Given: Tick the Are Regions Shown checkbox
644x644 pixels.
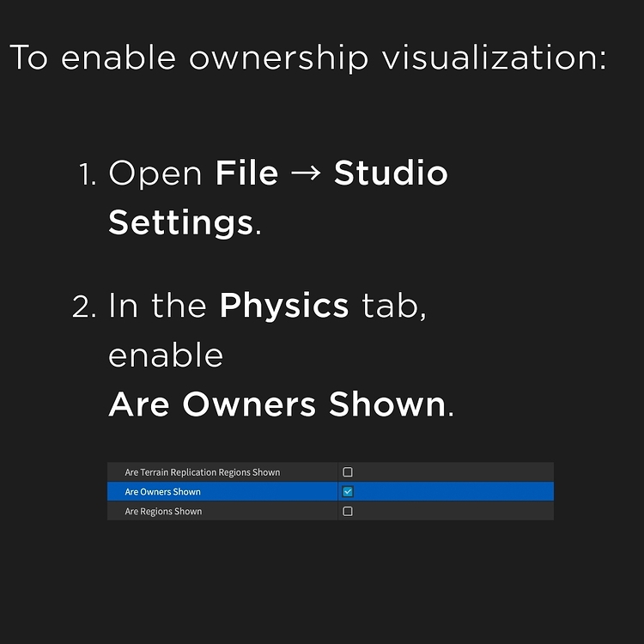Looking at the screenshot, I should point(348,512).
